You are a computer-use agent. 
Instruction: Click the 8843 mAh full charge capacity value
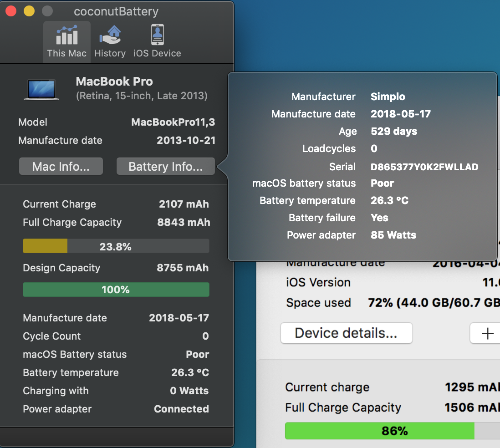pyautogui.click(x=184, y=222)
